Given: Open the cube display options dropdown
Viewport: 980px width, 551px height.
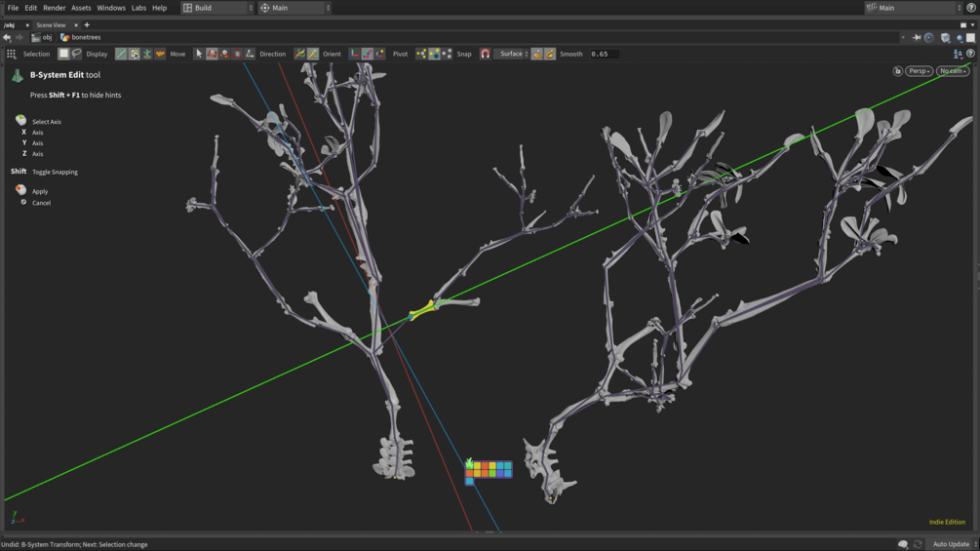Looking at the screenshot, I should (x=946, y=38).
